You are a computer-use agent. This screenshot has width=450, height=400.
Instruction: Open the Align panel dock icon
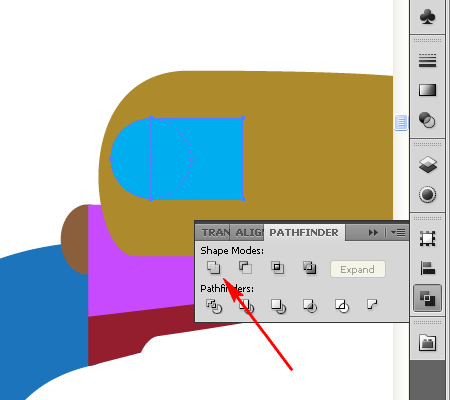pos(428,268)
